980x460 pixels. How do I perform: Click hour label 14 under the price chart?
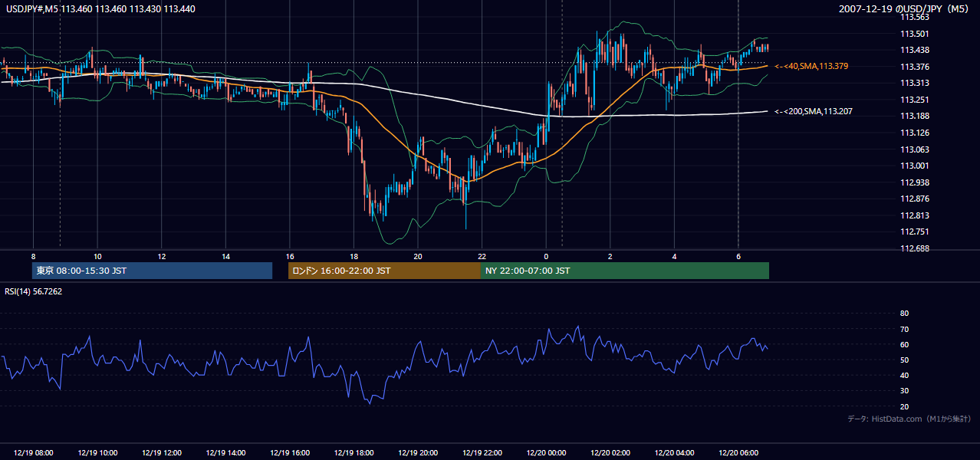click(x=225, y=256)
